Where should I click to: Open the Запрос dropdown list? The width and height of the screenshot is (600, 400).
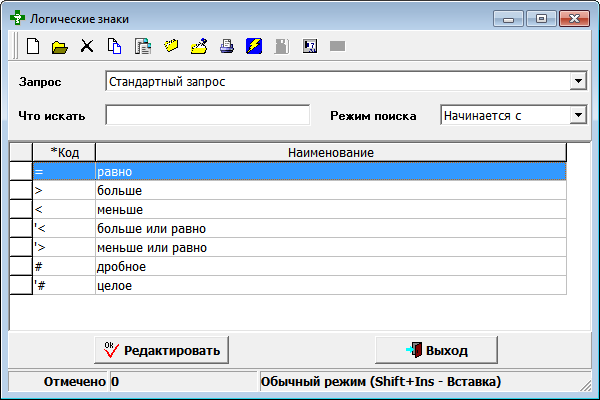(578, 81)
